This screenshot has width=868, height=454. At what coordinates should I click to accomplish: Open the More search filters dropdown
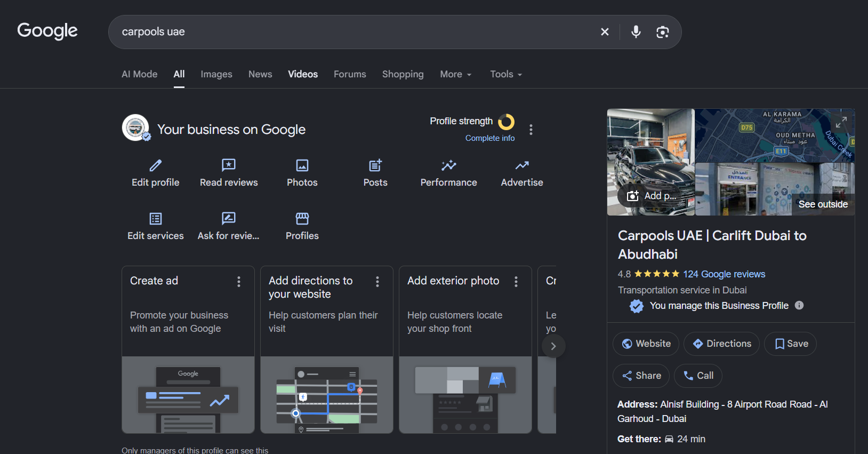(456, 74)
